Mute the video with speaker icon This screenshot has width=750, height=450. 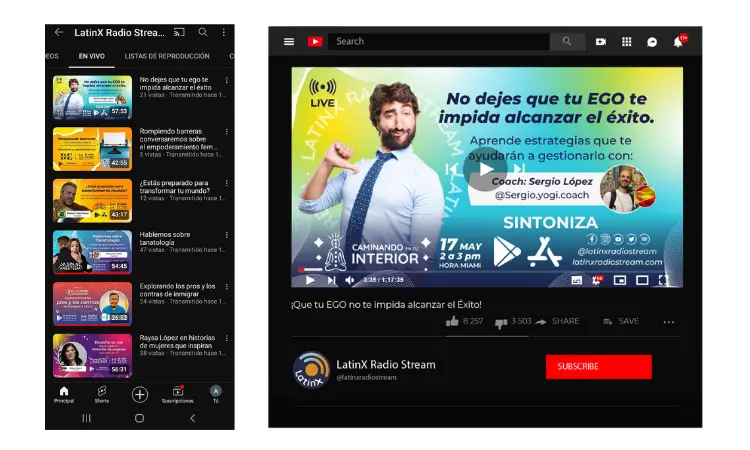[x=350, y=280]
